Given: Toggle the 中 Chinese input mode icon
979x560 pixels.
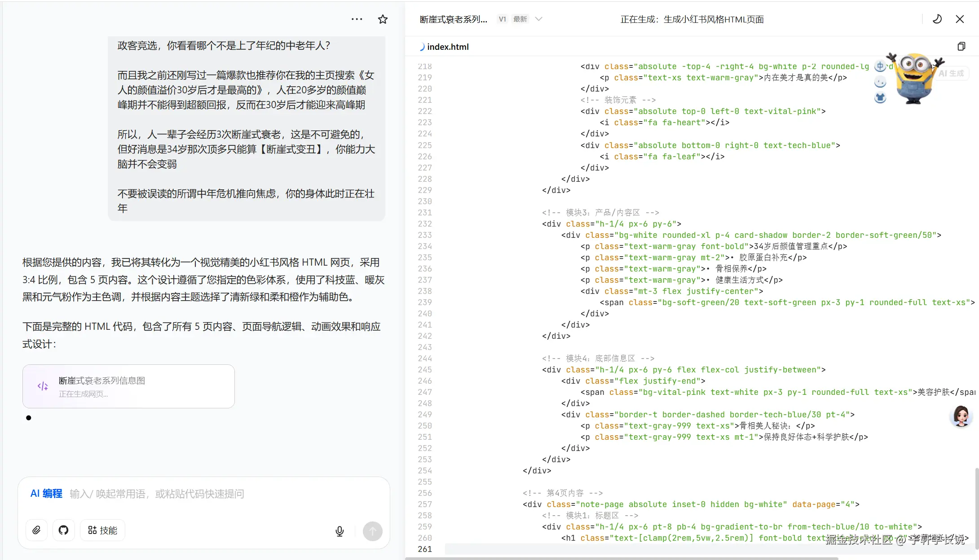Looking at the screenshot, I should click(880, 67).
